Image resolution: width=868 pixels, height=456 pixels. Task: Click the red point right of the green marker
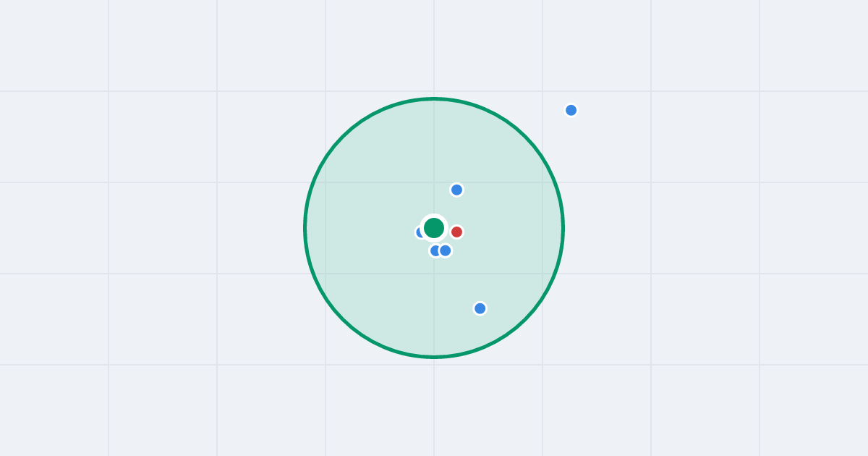point(456,232)
